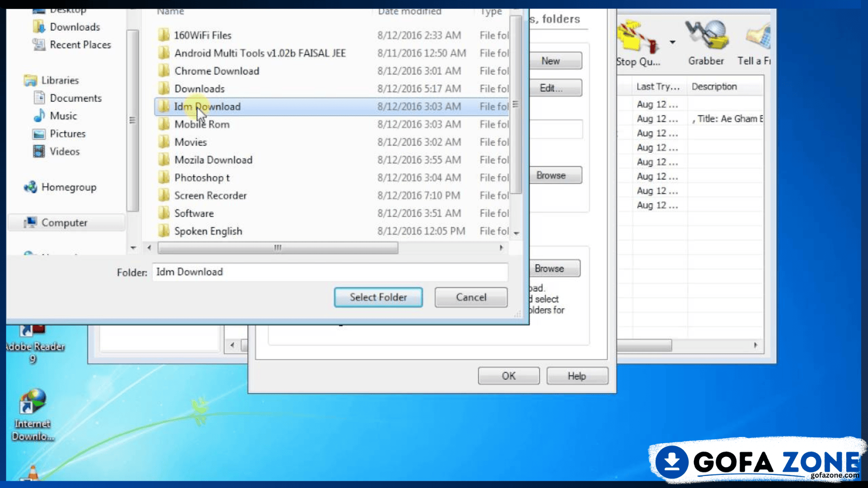Screen dimensions: 868x488
Task: Click the file list horizontal scrollbar thumb
Action: point(278,248)
